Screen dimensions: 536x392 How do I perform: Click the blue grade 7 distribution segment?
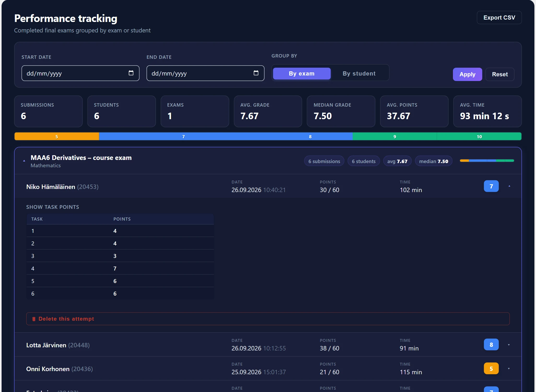coord(183,136)
